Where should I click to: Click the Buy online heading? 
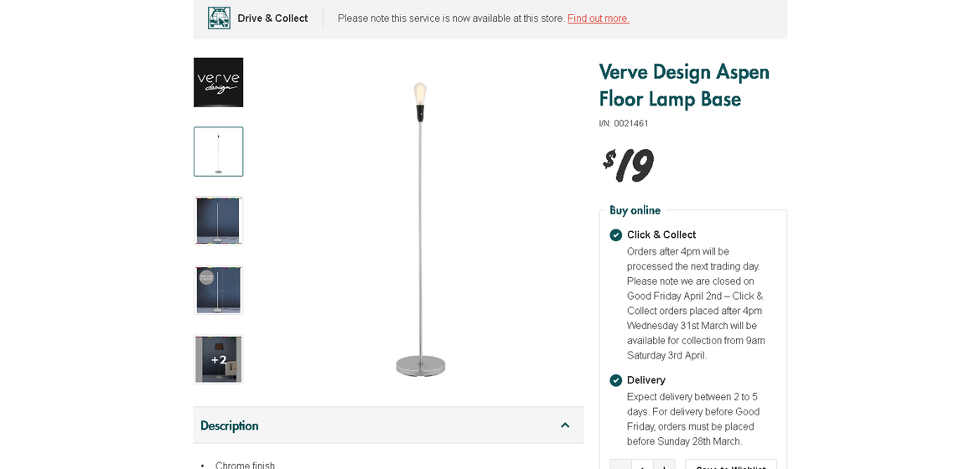coord(635,210)
